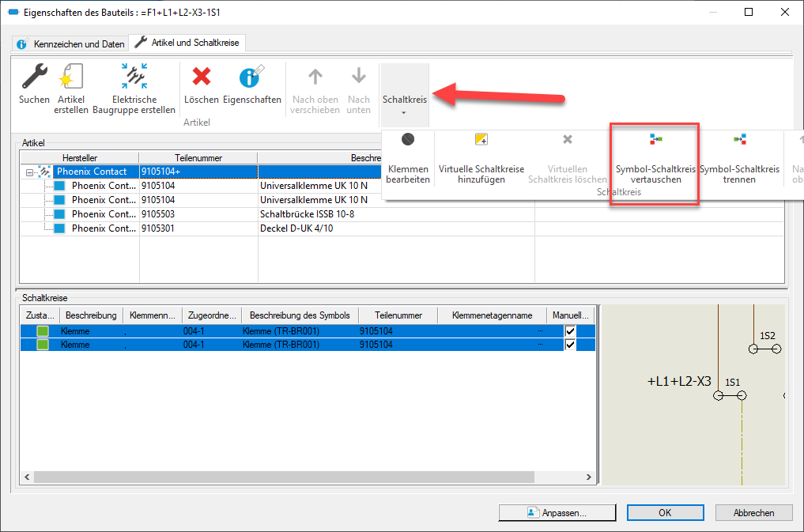Switch to Kennzeichen und Daten tab

69,43
